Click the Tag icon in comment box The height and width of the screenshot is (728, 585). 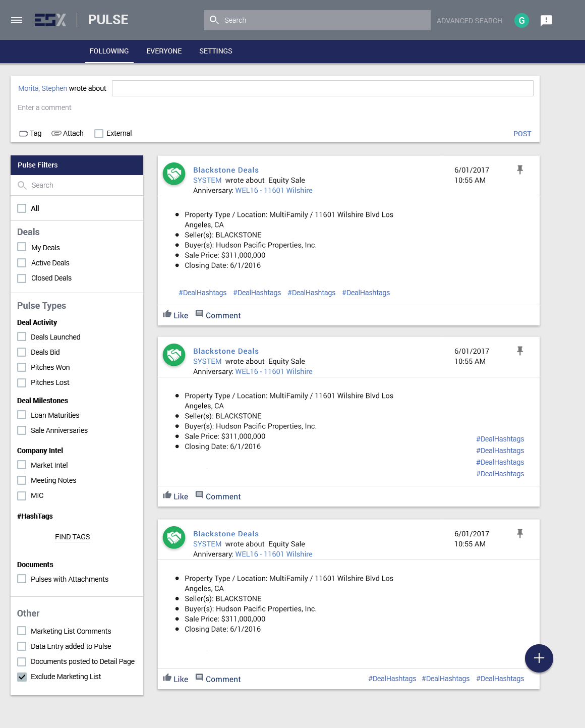point(24,134)
